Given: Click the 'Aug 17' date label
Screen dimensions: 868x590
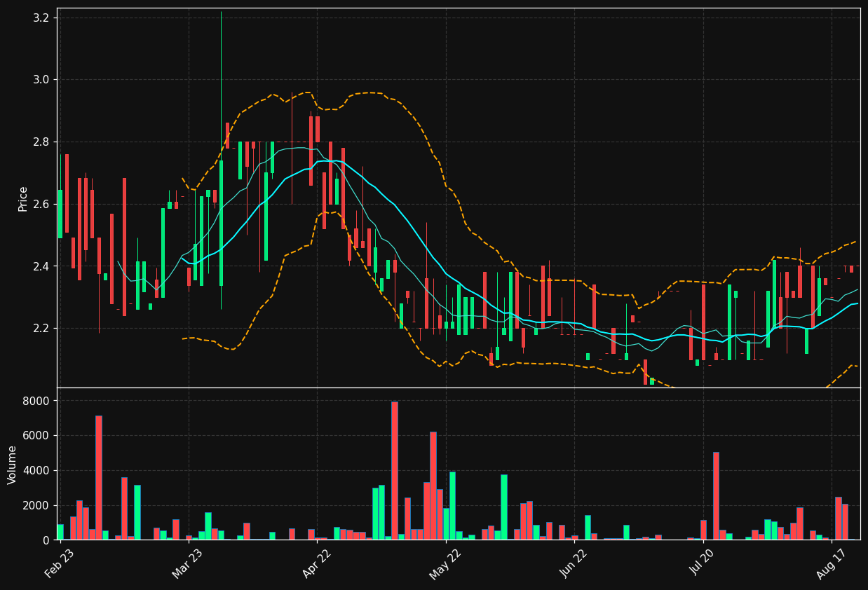Looking at the screenshot, I should pos(832,563).
